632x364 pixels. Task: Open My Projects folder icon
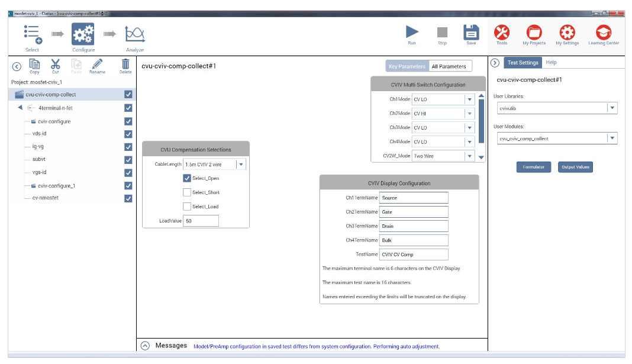(x=534, y=32)
